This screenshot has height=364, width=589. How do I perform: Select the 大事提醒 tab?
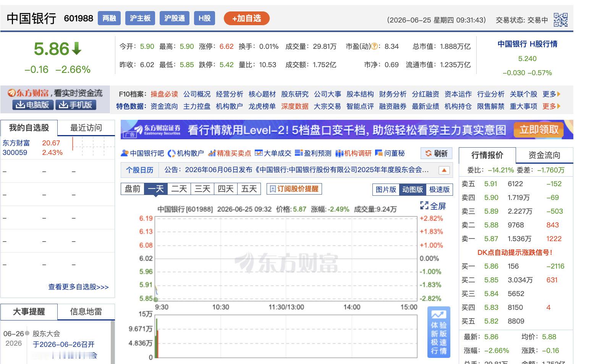[x=29, y=312]
